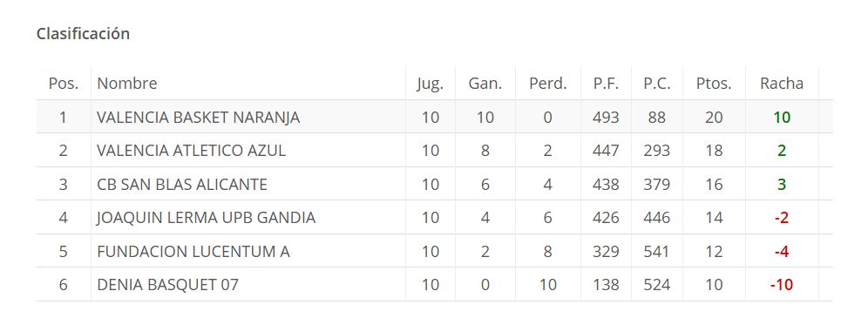Viewport: 868px width, 325px height.
Task: Click the green streak value 10
Action: (782, 118)
